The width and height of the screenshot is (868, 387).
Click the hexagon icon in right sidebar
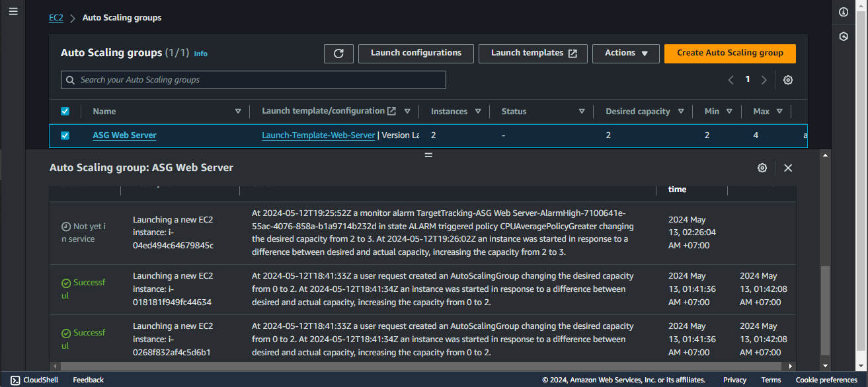click(x=844, y=37)
